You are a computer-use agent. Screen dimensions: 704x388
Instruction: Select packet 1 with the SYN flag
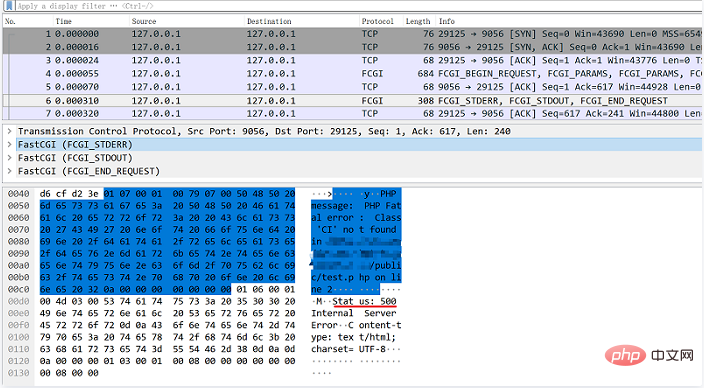[x=353, y=34]
